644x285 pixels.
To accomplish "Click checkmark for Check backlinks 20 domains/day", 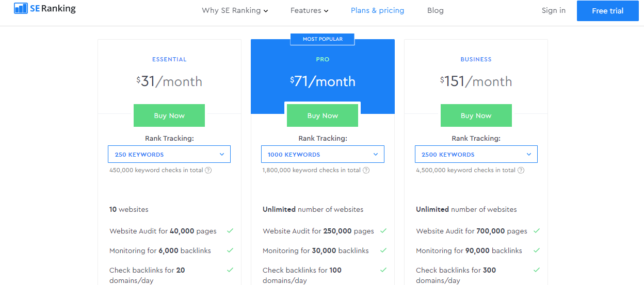I will click(230, 270).
